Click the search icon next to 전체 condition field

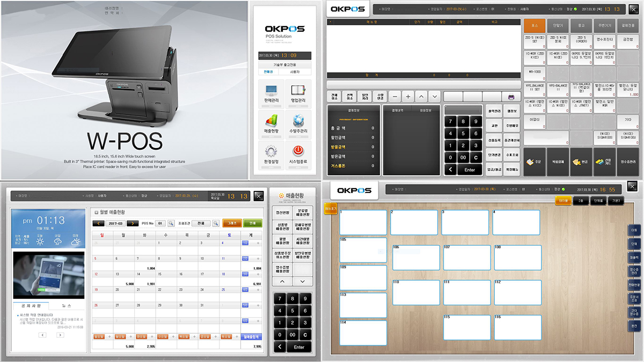[x=216, y=223]
